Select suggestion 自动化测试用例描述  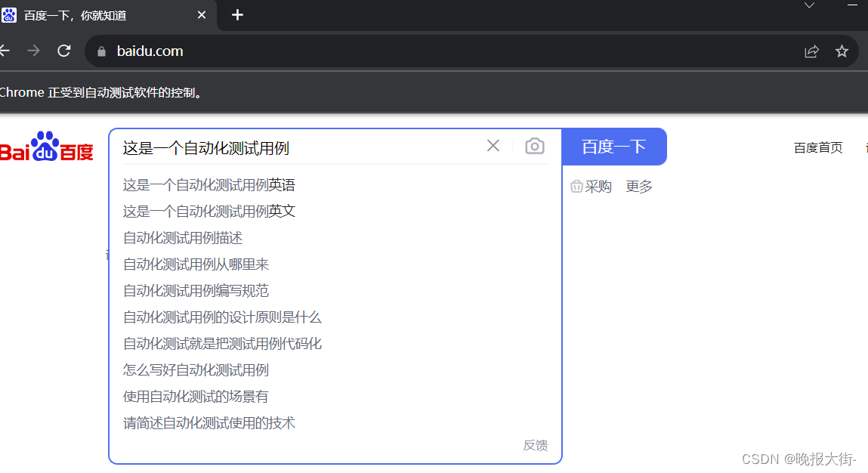coord(181,237)
